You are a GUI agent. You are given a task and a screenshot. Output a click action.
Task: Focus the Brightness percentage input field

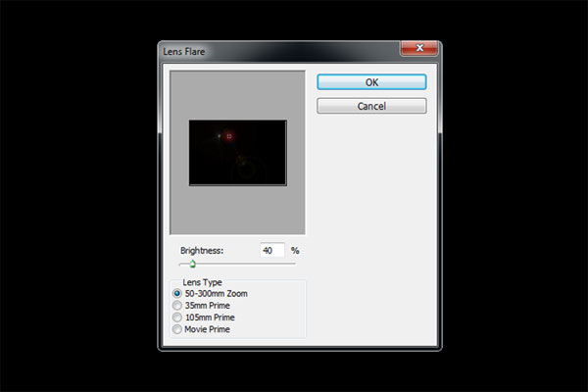(272, 250)
